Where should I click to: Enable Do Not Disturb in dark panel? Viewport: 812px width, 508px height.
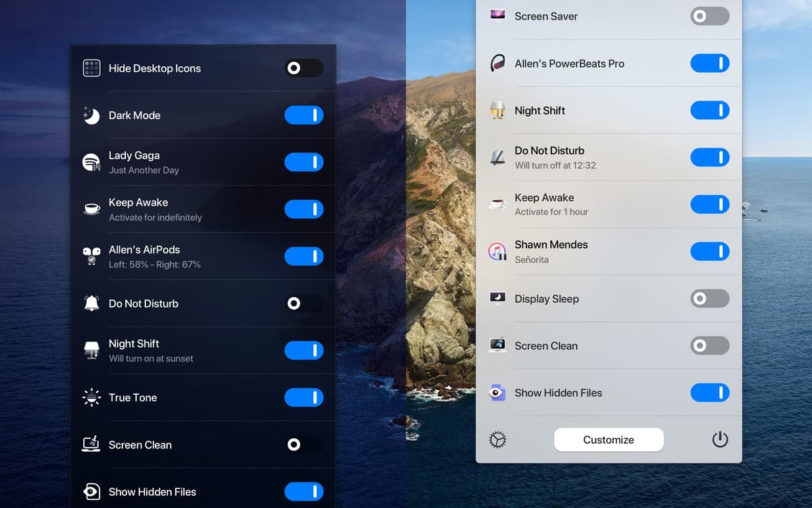[304, 303]
